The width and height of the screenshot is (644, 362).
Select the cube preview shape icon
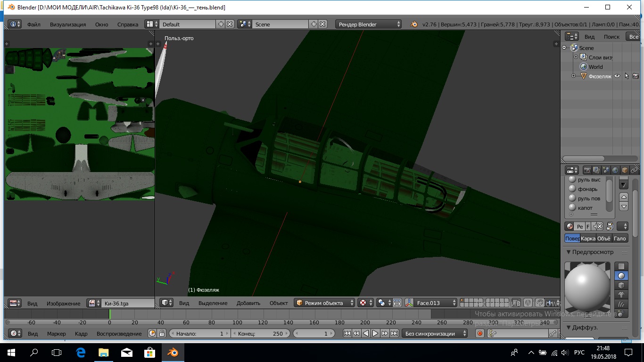coord(621,286)
